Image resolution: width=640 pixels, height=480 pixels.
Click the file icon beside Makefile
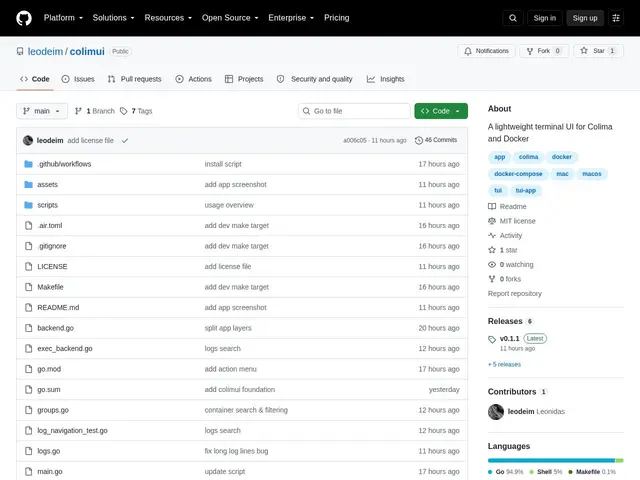[28, 287]
